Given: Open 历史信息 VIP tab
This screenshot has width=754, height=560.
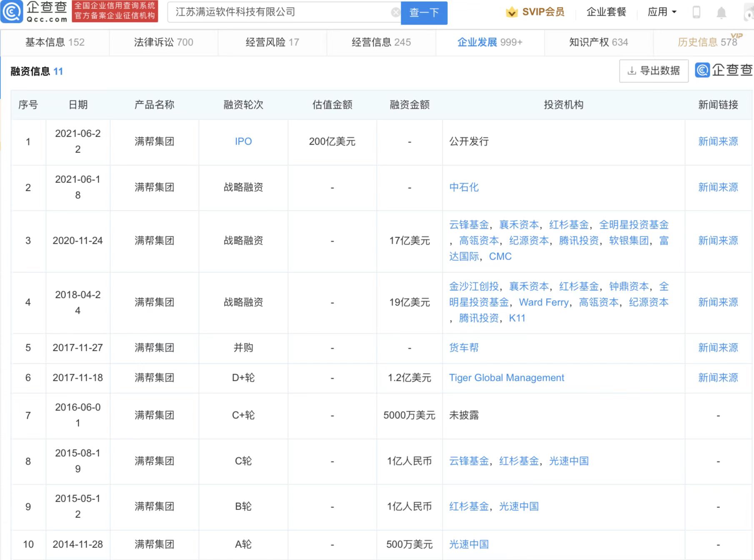Looking at the screenshot, I should click(707, 42).
